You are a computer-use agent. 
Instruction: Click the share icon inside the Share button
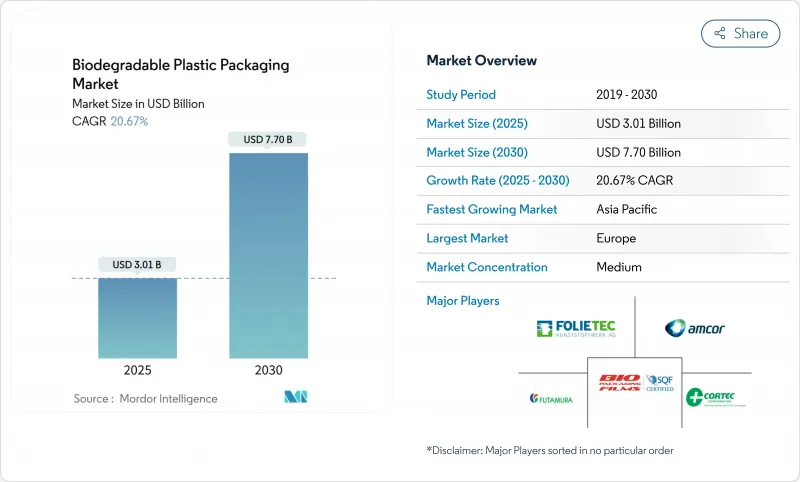tap(719, 33)
